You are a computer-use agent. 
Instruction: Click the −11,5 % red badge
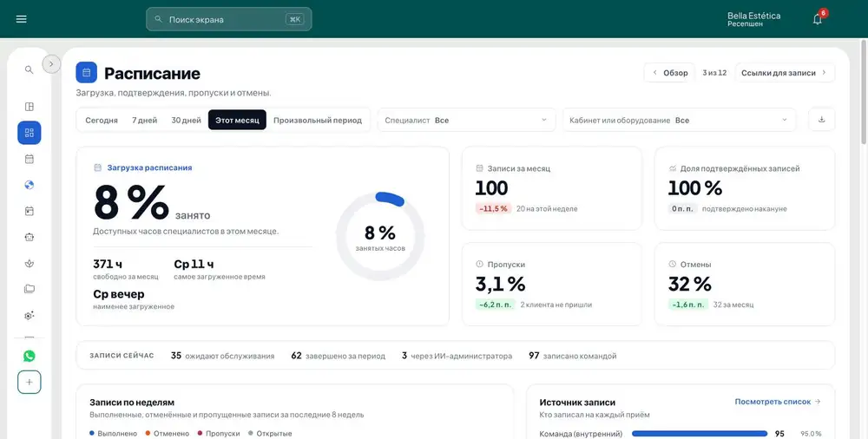(x=493, y=209)
